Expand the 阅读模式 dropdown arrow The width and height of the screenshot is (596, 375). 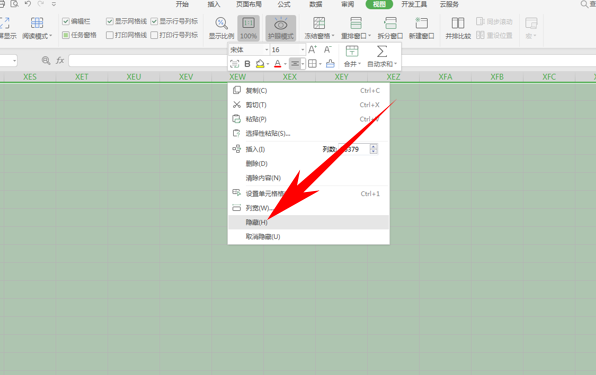tap(51, 36)
